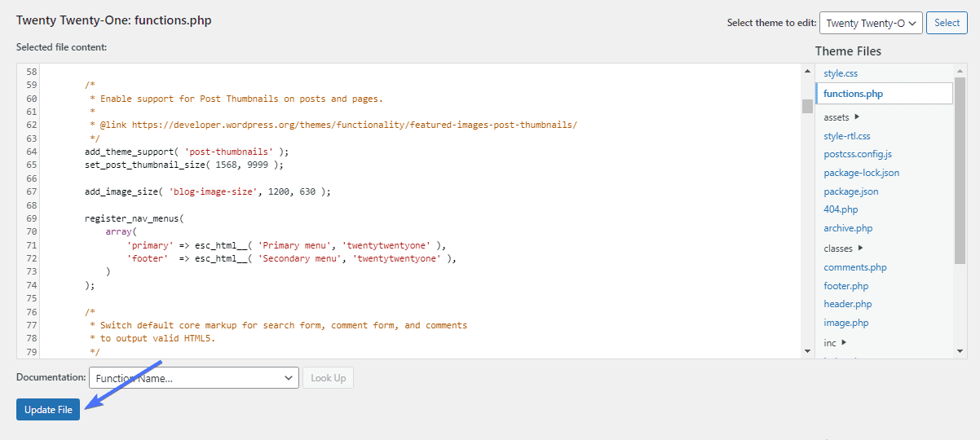Open archive.php template file
The width and height of the screenshot is (980, 440).
pyautogui.click(x=848, y=228)
